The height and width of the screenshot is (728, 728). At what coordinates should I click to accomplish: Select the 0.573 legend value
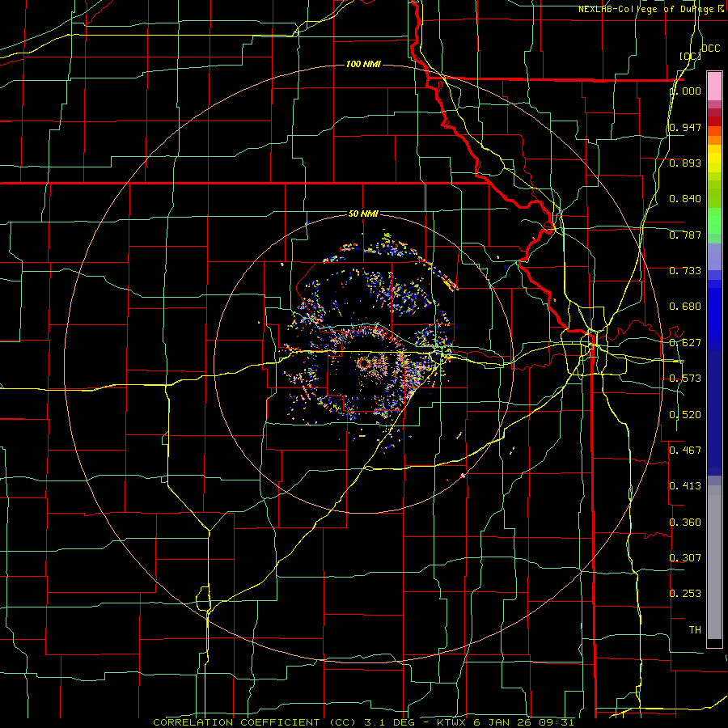click(x=685, y=379)
